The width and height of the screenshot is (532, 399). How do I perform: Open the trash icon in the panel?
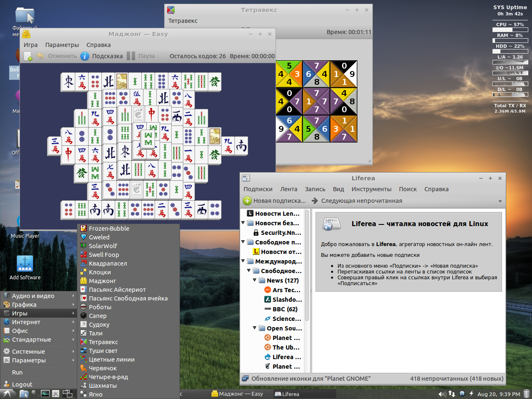click(x=527, y=394)
